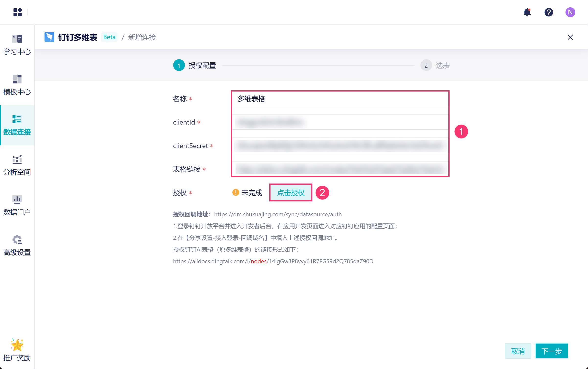
Task: Click the help question mark icon
Action: [549, 12]
